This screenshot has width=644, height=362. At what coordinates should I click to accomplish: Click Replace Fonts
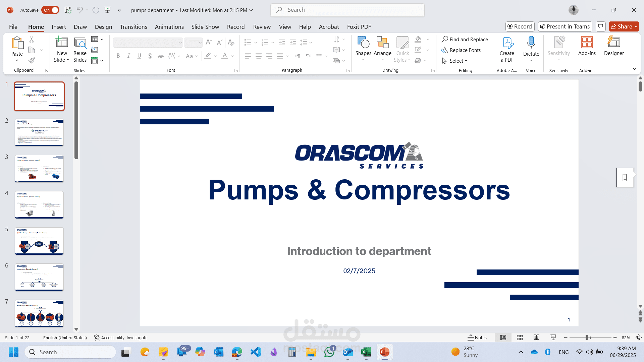pyautogui.click(x=461, y=50)
